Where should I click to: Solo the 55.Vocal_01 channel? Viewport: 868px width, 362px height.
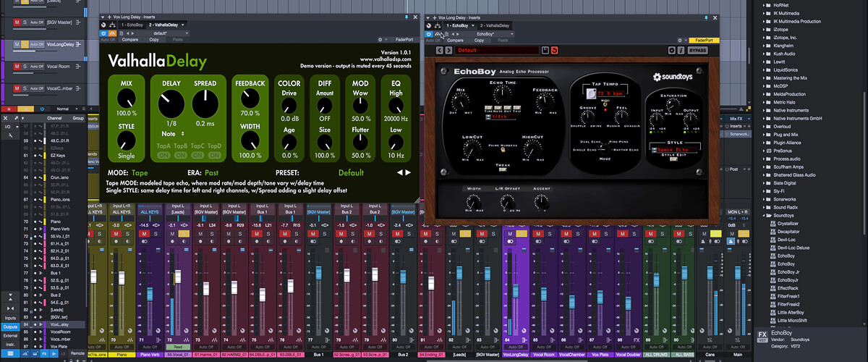coord(184,234)
